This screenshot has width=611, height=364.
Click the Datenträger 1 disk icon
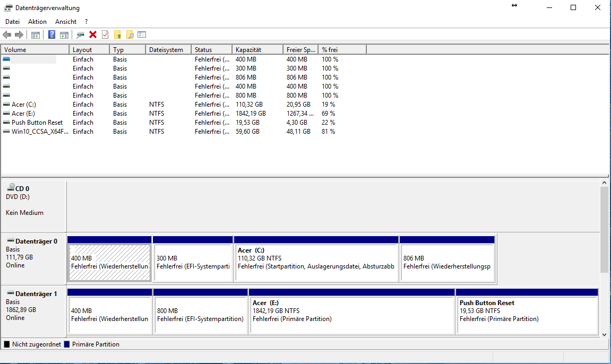point(11,293)
